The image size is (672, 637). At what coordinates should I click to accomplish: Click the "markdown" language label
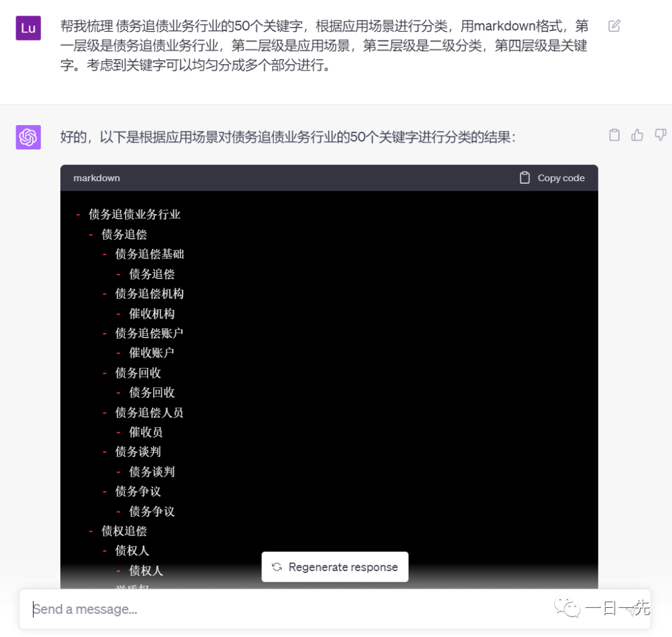(x=96, y=178)
